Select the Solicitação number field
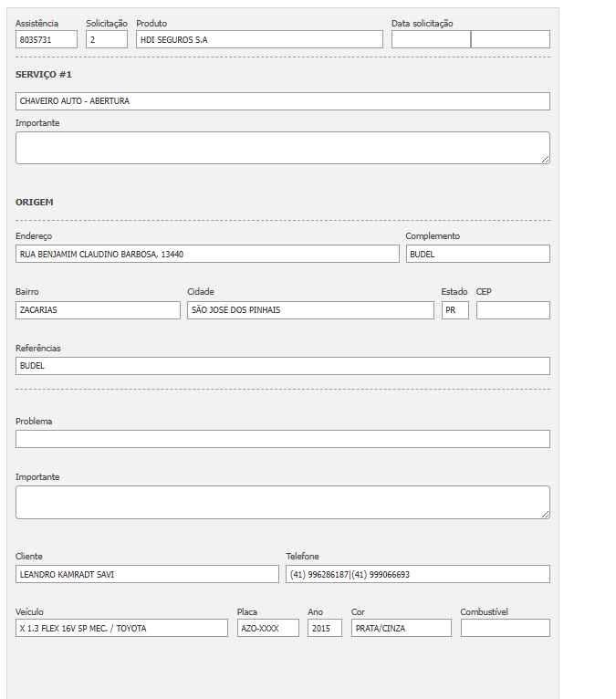This screenshot has height=699, width=616. (107, 39)
